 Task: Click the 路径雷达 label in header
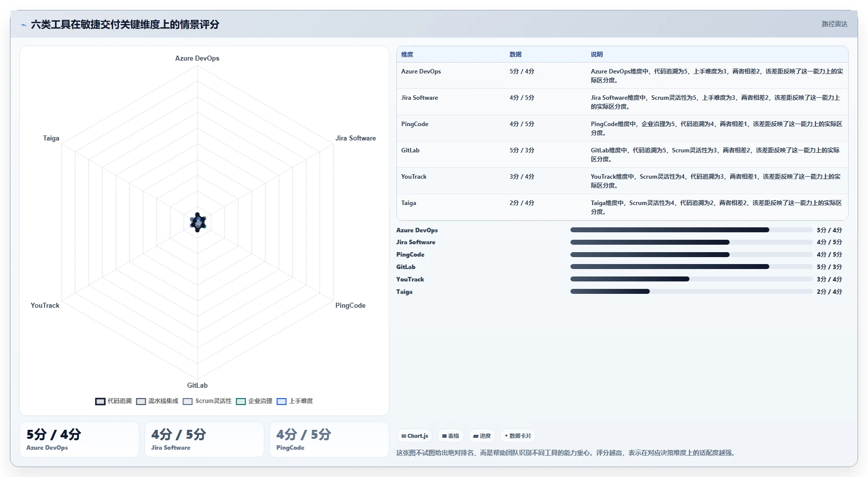[834, 24]
